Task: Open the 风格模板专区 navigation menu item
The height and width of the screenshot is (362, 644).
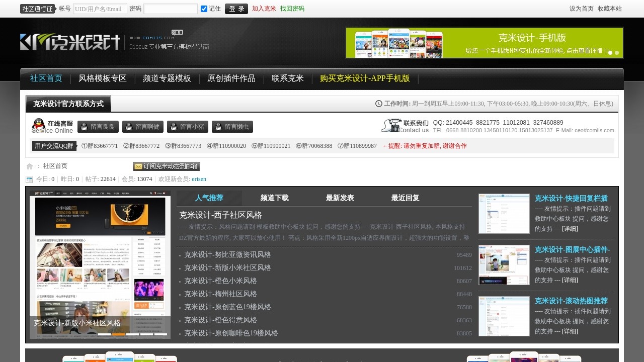Action: [103, 78]
